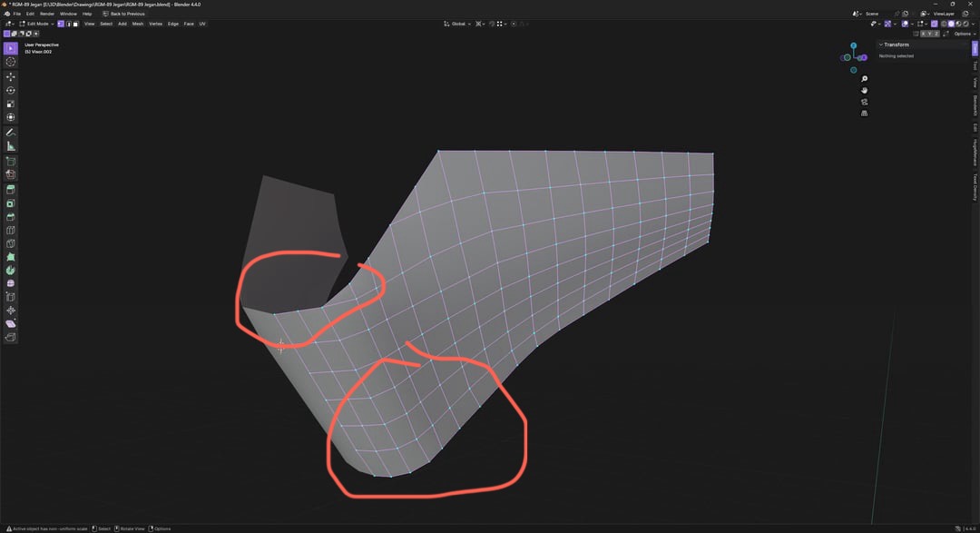
Task: Open the gizmo options dropdown arrow
Action: (895, 24)
